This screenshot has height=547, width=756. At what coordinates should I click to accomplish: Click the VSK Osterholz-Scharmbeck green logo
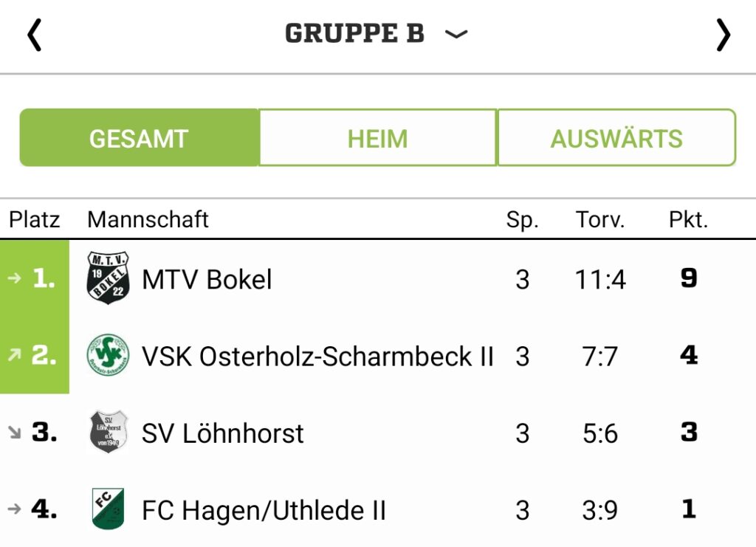(108, 355)
